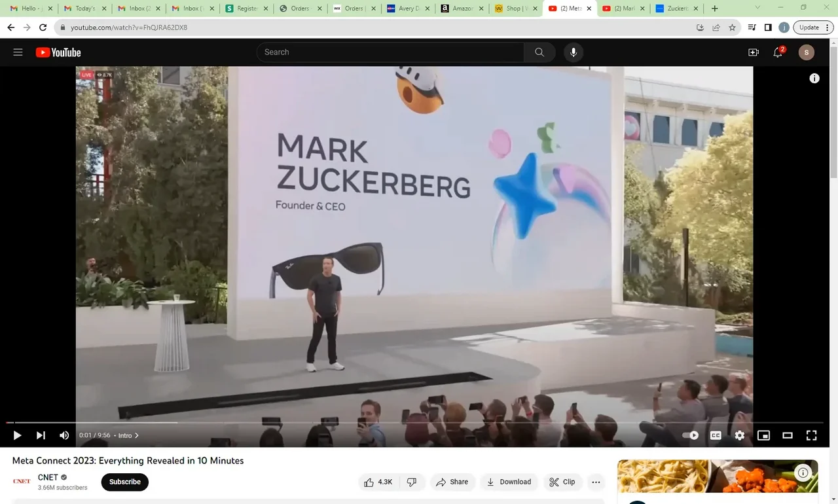The width and height of the screenshot is (838, 504).
Task: Go to the YouTube home logo
Action: click(x=58, y=52)
